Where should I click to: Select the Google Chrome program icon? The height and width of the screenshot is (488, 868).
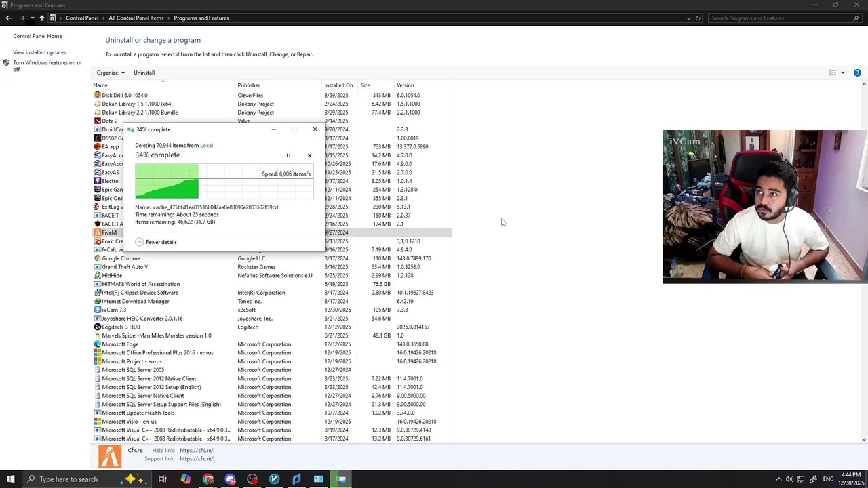pyautogui.click(x=97, y=258)
